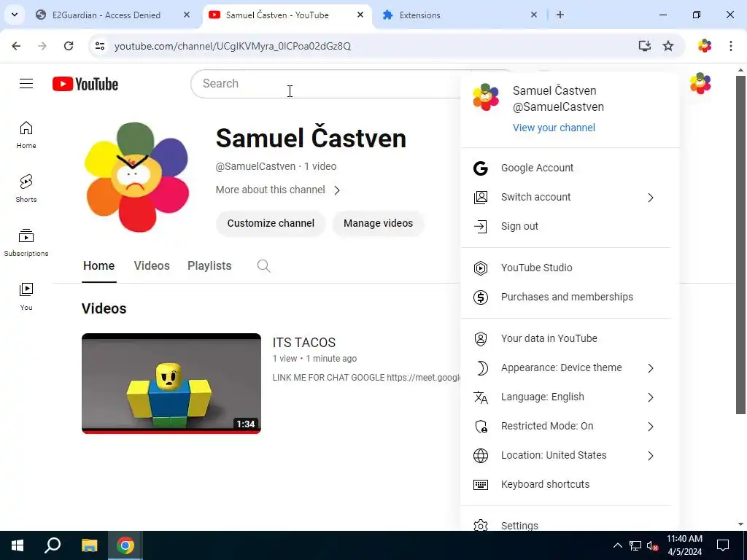Viewport: 747px width, 560px height.
Task: Expand Restricted Mode: On settings
Action: [565, 426]
